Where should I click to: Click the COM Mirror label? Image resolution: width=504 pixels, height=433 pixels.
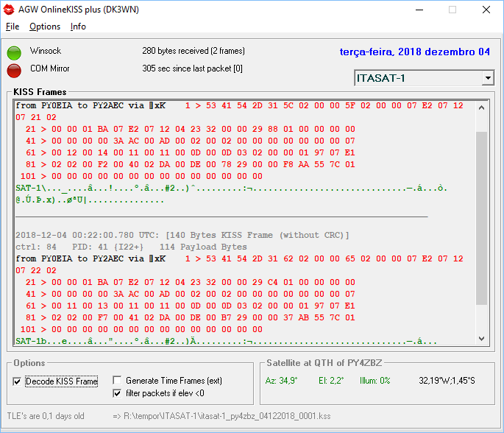[50, 68]
